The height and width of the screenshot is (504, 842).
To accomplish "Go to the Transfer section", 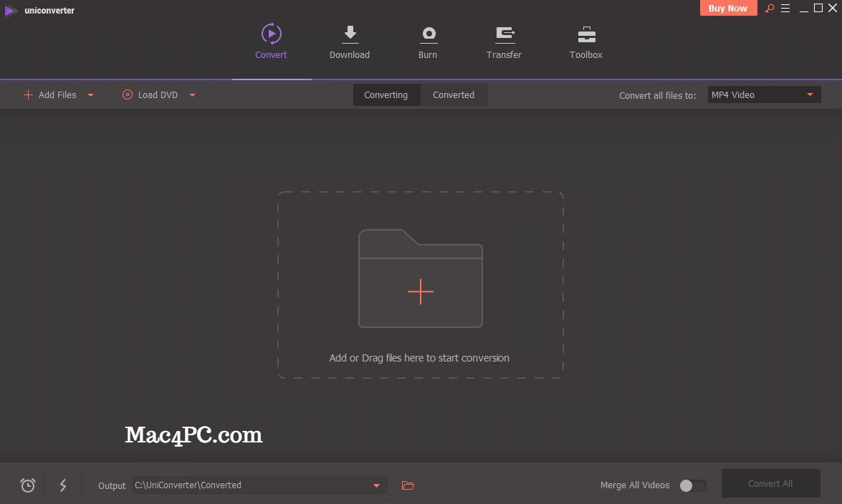I will (504, 42).
